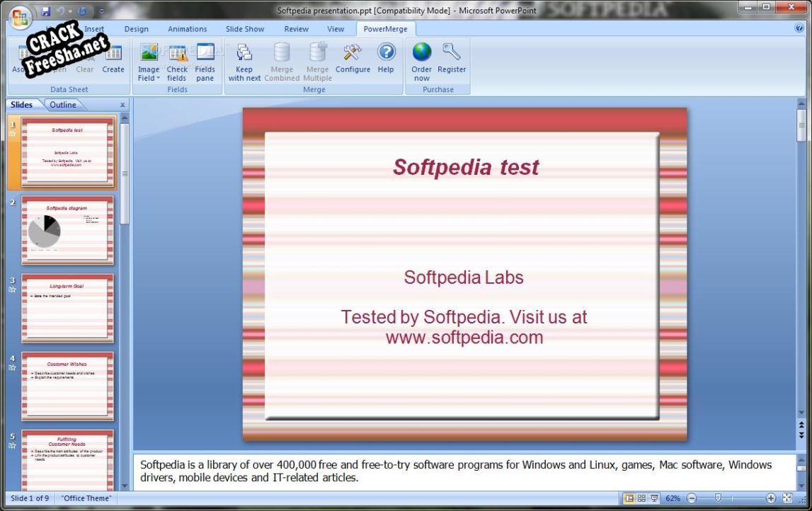
Task: Click the 62% zoom level button
Action: (673, 498)
